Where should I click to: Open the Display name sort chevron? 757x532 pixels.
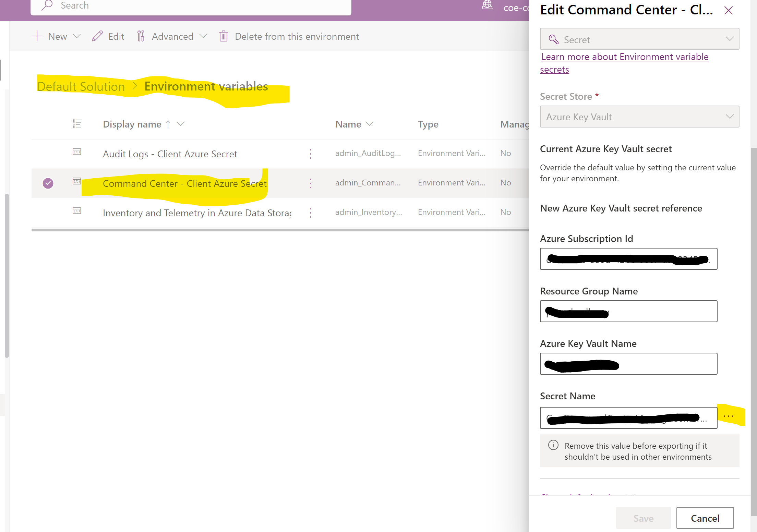tap(181, 124)
